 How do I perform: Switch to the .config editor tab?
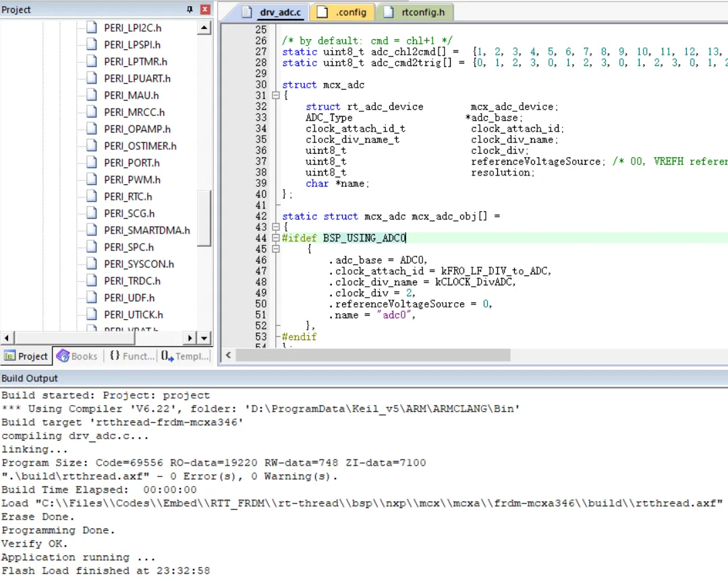click(x=344, y=12)
